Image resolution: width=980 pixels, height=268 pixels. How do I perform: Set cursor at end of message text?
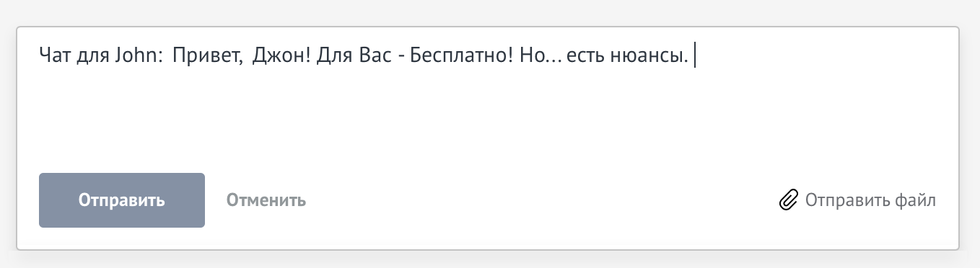[x=694, y=56]
